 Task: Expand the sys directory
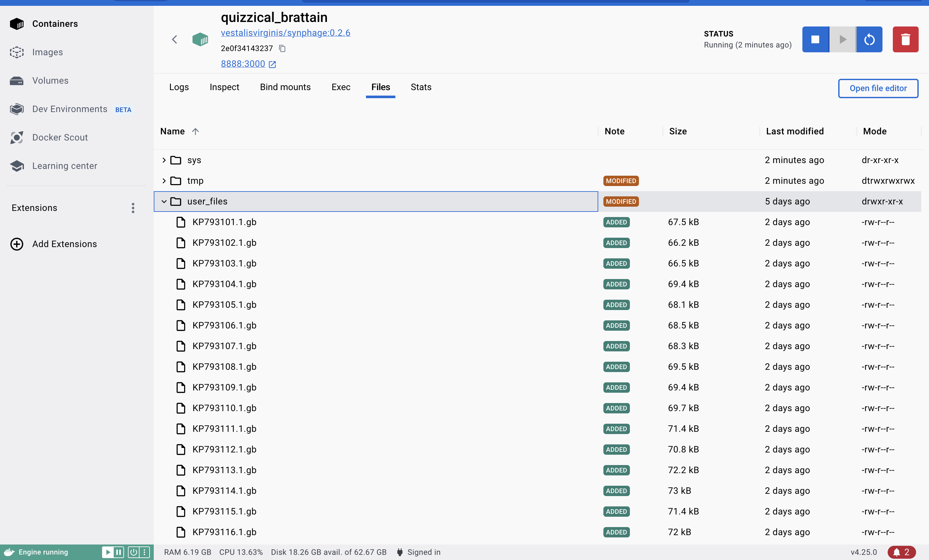(x=164, y=159)
